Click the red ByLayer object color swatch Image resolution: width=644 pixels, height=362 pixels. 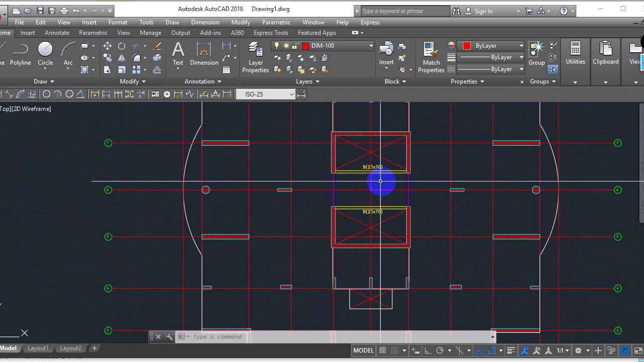[466, 46]
